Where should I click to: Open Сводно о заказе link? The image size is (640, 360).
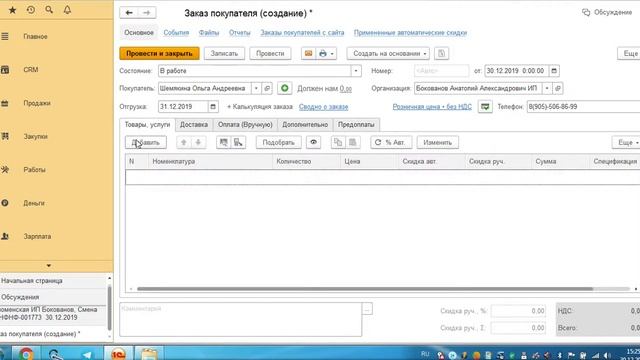point(323,107)
